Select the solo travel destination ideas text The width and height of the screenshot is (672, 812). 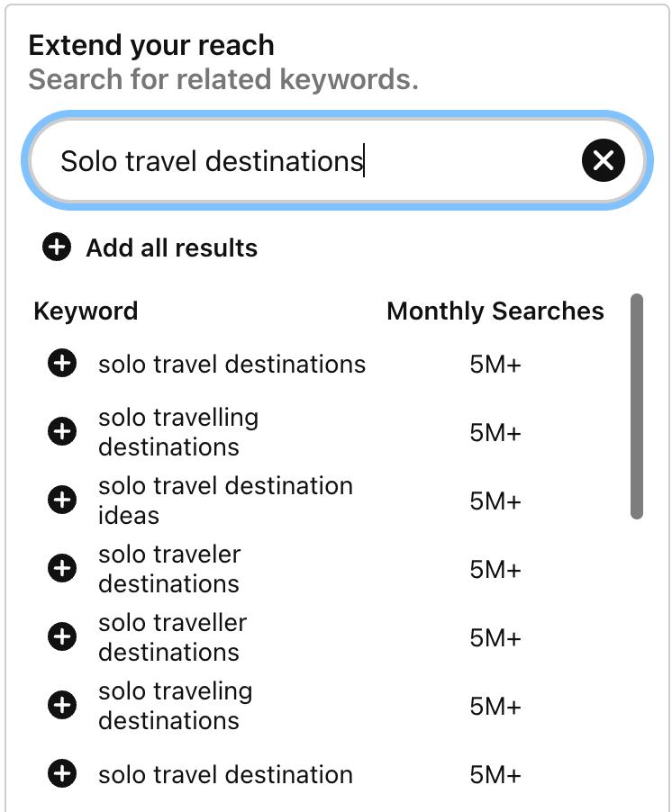coord(225,501)
